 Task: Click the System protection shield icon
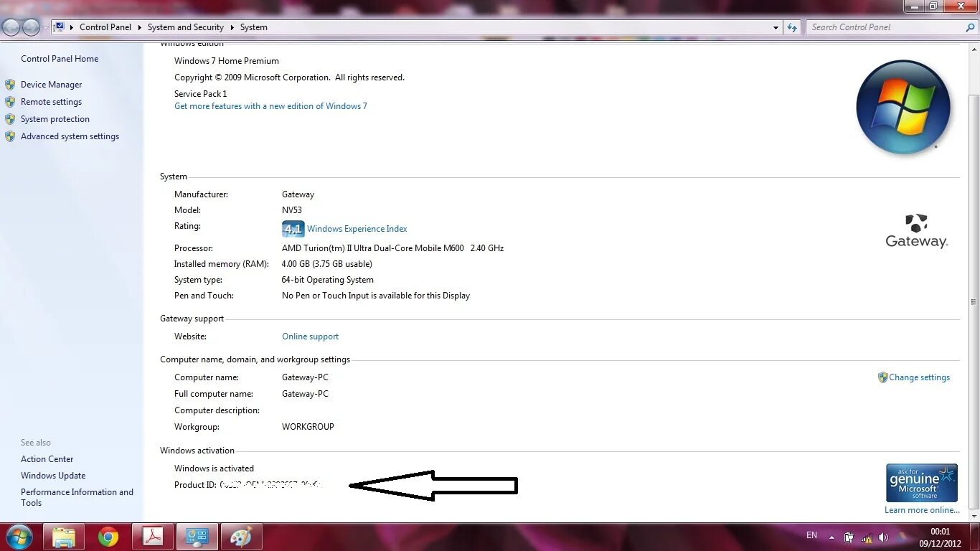click(x=10, y=119)
